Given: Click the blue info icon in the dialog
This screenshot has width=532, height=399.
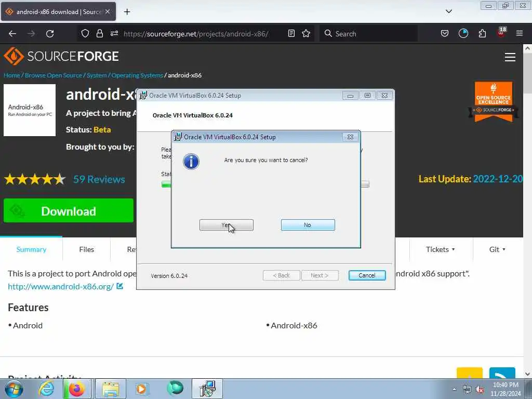Looking at the screenshot, I should coord(191,162).
